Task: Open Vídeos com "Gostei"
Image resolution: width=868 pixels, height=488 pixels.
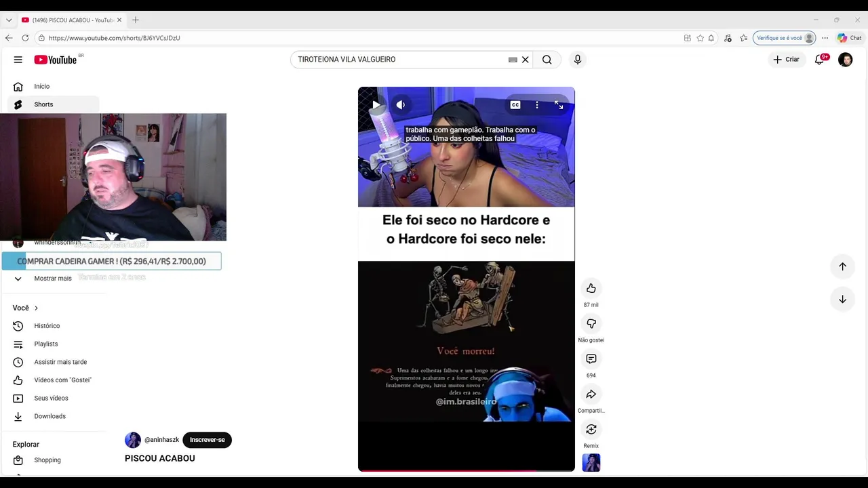Action: [x=53, y=380]
